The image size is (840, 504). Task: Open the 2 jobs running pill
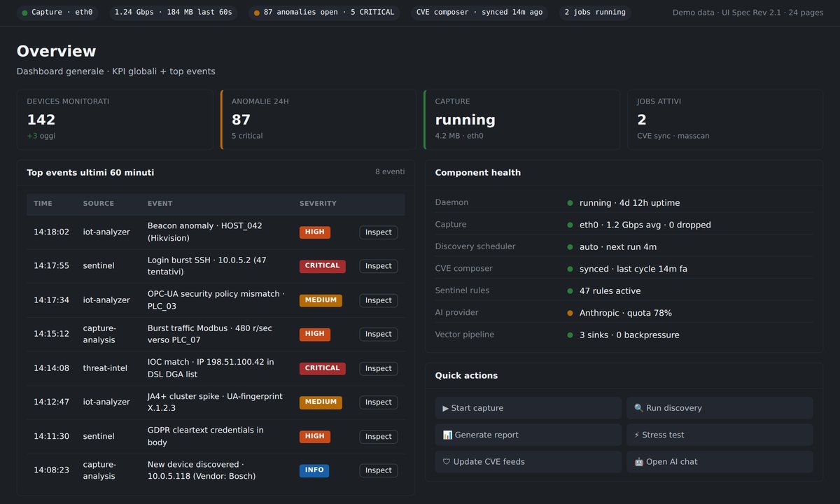(x=595, y=13)
